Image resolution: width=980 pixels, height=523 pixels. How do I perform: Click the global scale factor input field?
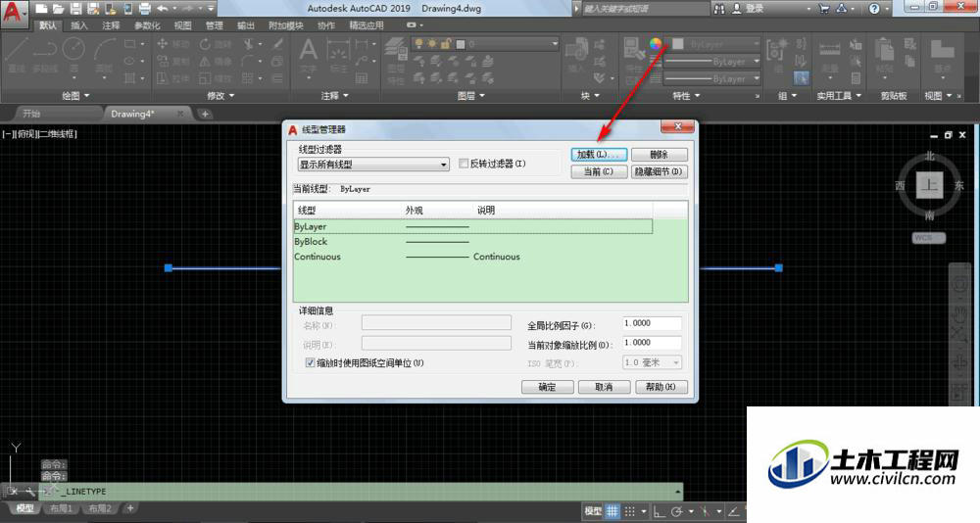click(x=652, y=323)
